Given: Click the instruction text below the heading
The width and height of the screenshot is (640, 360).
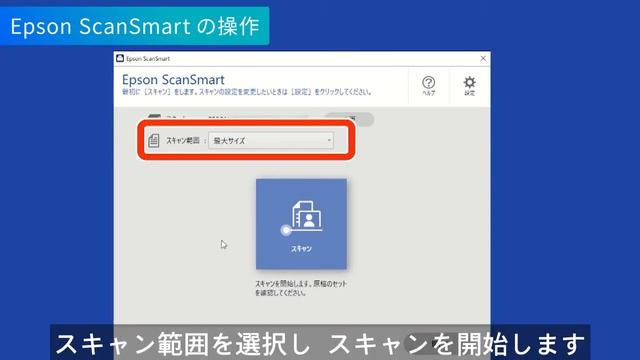Looking at the screenshot, I should (x=247, y=92).
